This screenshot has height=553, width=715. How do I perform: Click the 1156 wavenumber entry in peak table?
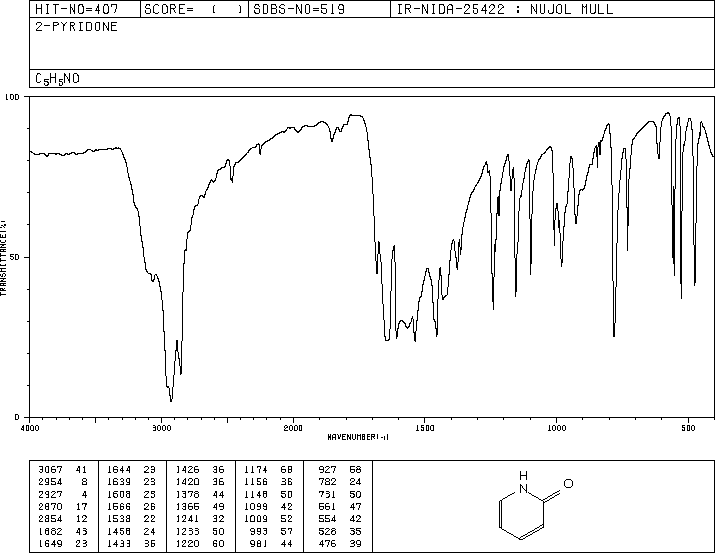tap(256, 481)
